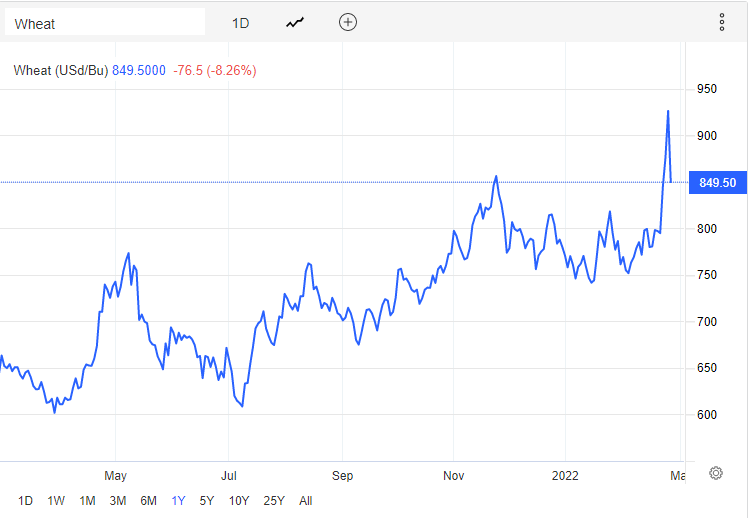The width and height of the screenshot is (748, 518).
Task: Click the plus circle add indicator icon
Action: click(347, 22)
